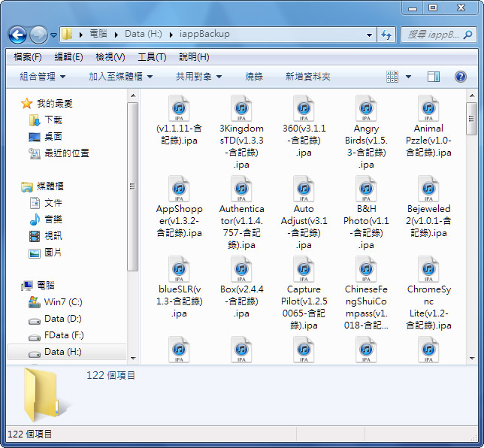Open the 檢視(V) menu

coord(110,57)
